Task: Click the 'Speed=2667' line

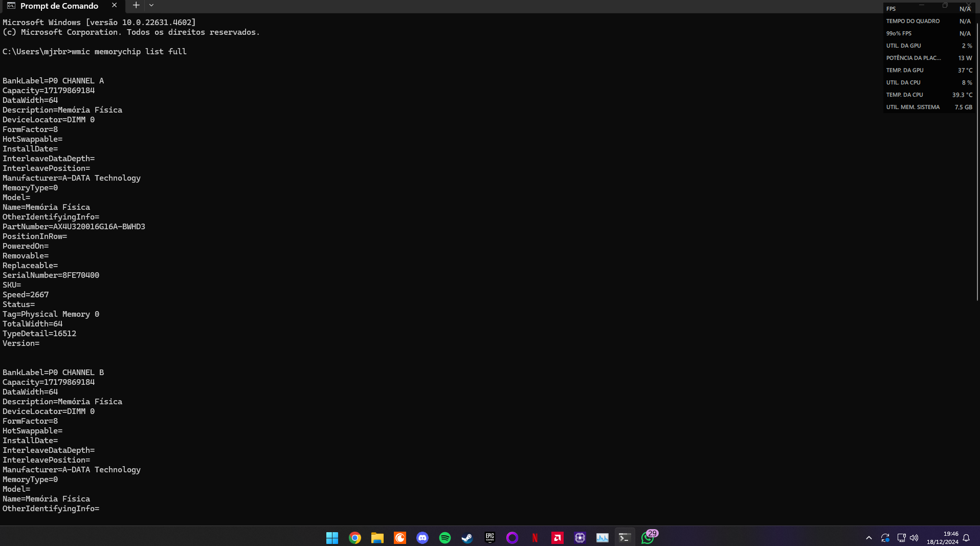Action: pos(26,295)
